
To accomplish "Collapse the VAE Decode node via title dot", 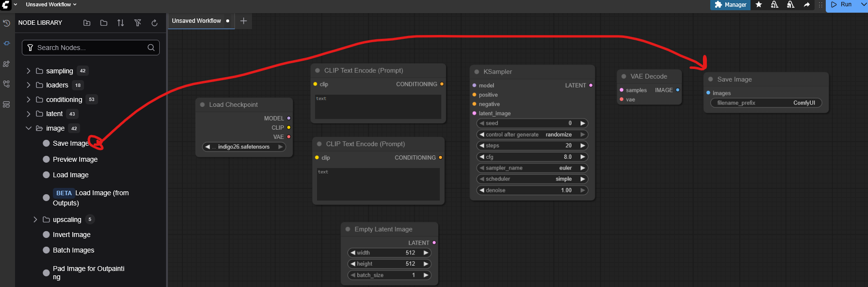I will (x=624, y=77).
